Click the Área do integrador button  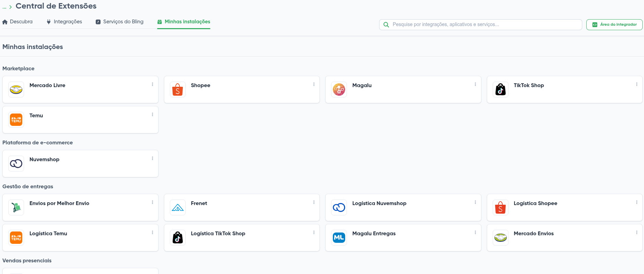[x=614, y=25]
